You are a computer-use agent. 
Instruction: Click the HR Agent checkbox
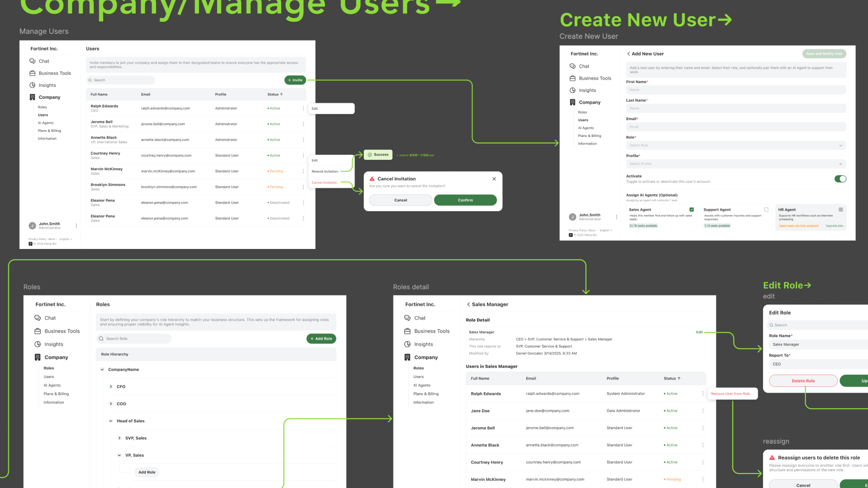(x=840, y=210)
